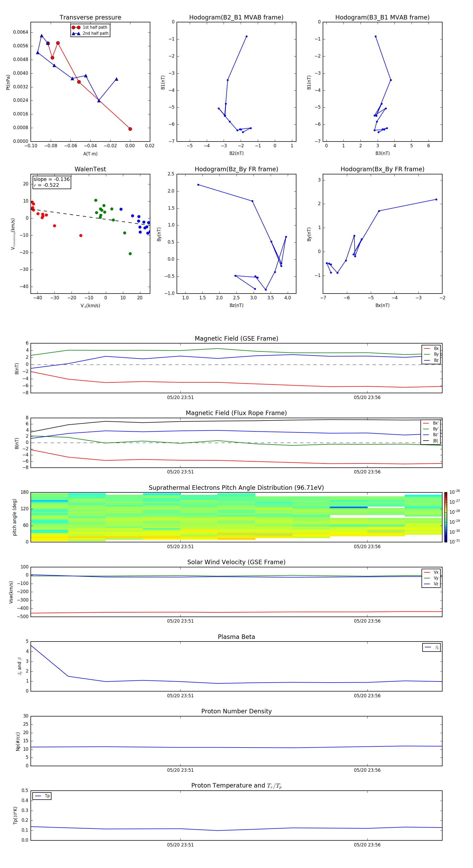
Task: Click the 'B2(nT)' x-axis label
Action: pos(236,153)
